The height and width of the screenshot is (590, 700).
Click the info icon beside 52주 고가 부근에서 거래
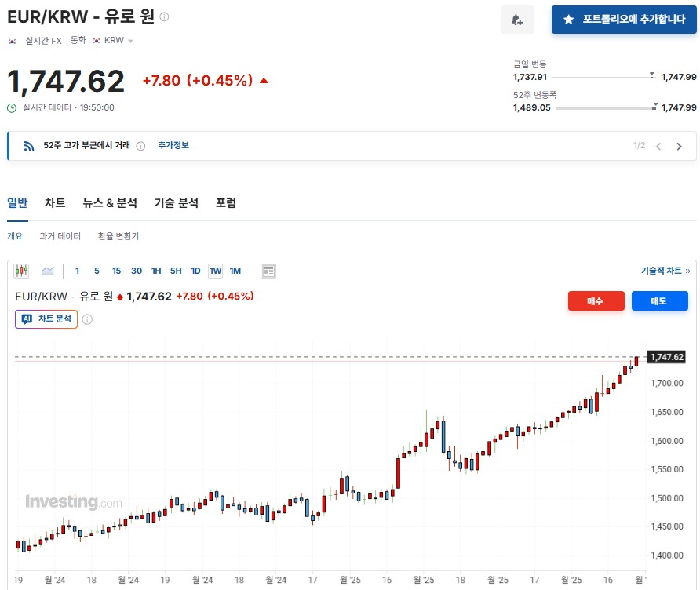coord(140,146)
